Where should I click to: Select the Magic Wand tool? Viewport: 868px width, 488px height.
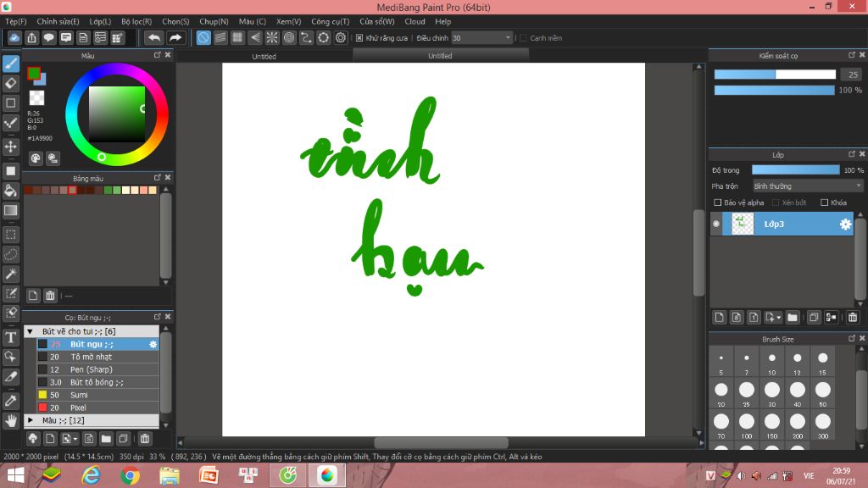[x=10, y=274]
